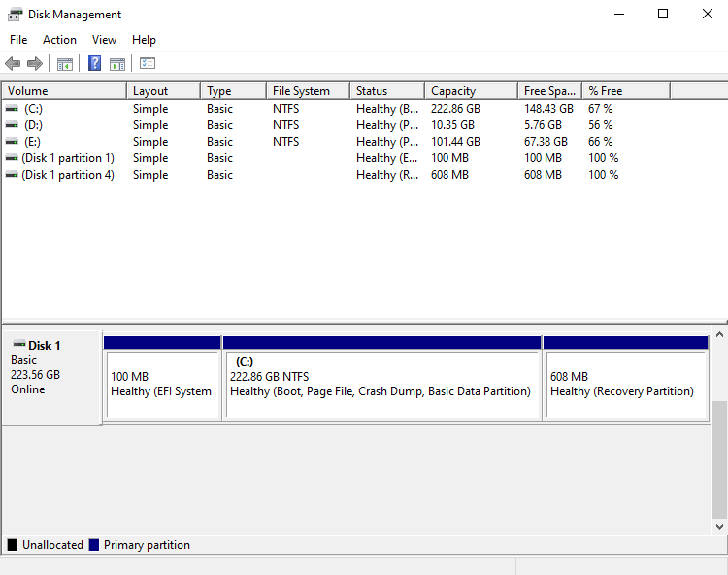
Task: Click the black Unallocated legend swatch
Action: [x=13, y=544]
